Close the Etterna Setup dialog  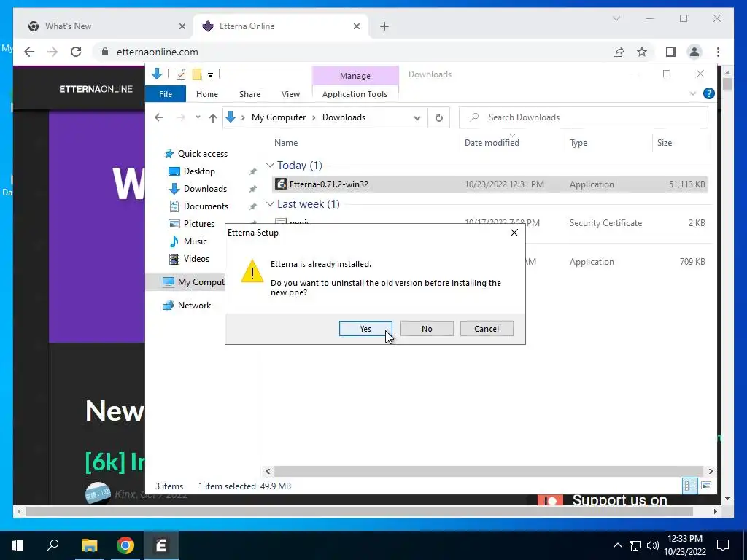click(514, 233)
